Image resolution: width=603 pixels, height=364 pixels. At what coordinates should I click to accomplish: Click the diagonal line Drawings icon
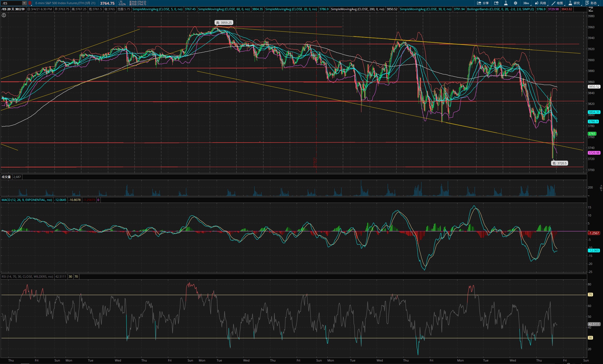pos(553,3)
